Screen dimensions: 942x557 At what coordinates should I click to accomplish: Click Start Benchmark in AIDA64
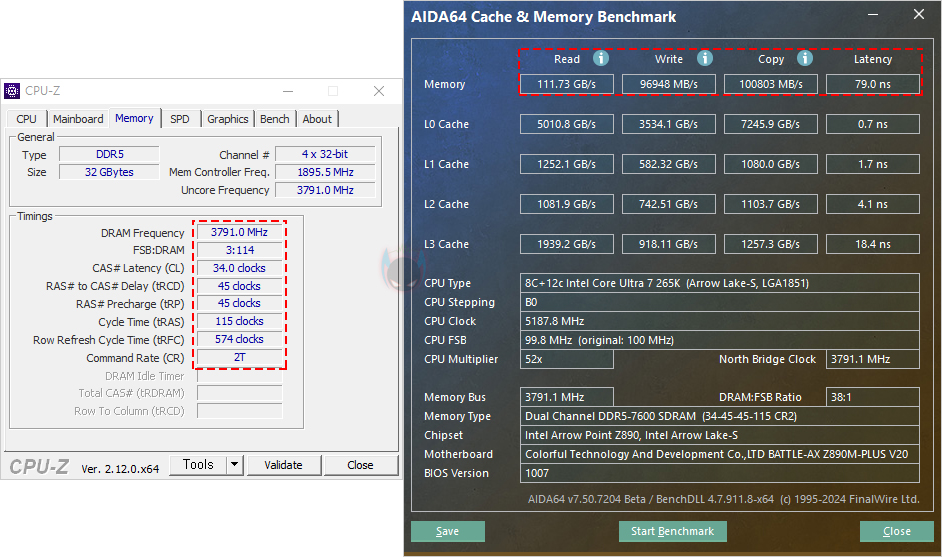pos(672,531)
